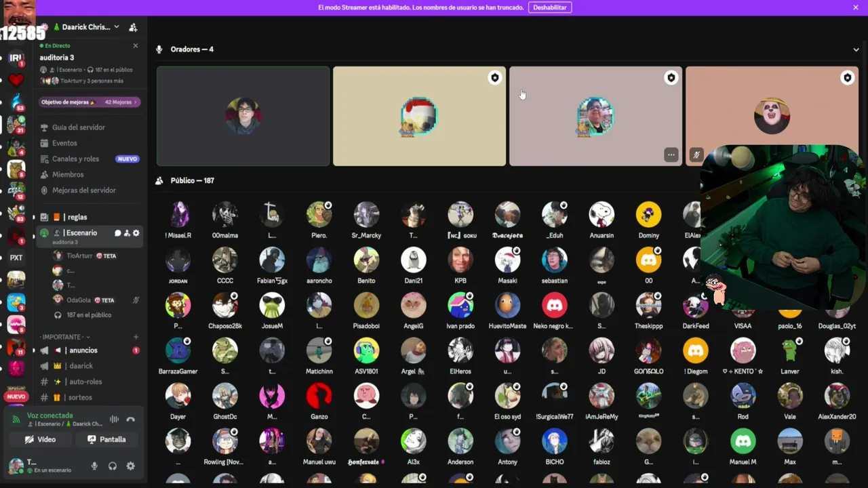The image size is (868, 488).
Task: Click audience member Piero avatar
Action: (319, 215)
